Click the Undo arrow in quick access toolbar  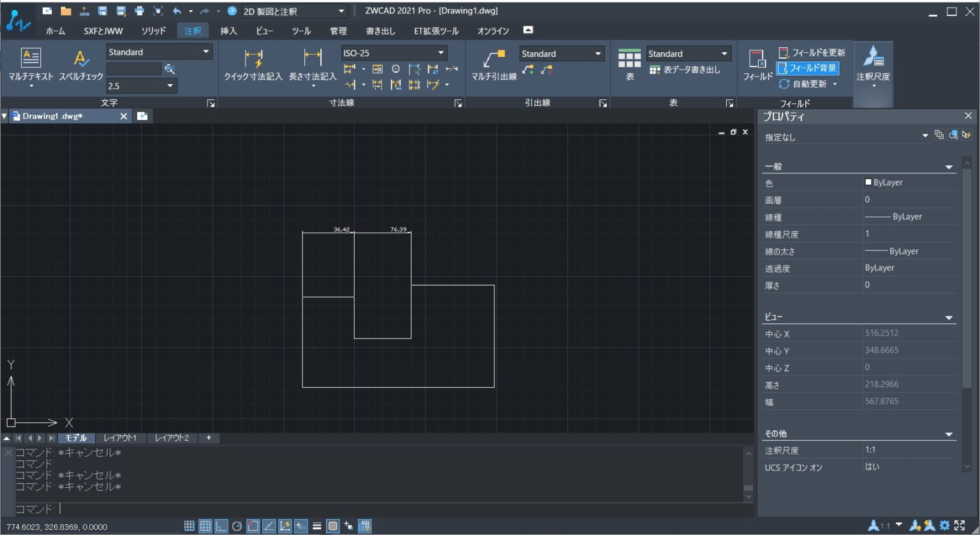177,11
